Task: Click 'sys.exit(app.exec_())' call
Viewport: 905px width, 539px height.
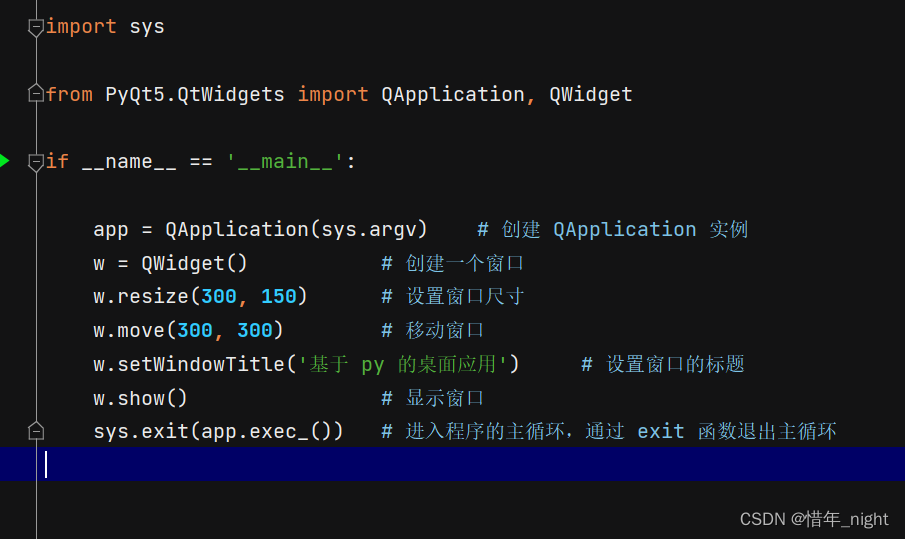Action: click(218, 432)
